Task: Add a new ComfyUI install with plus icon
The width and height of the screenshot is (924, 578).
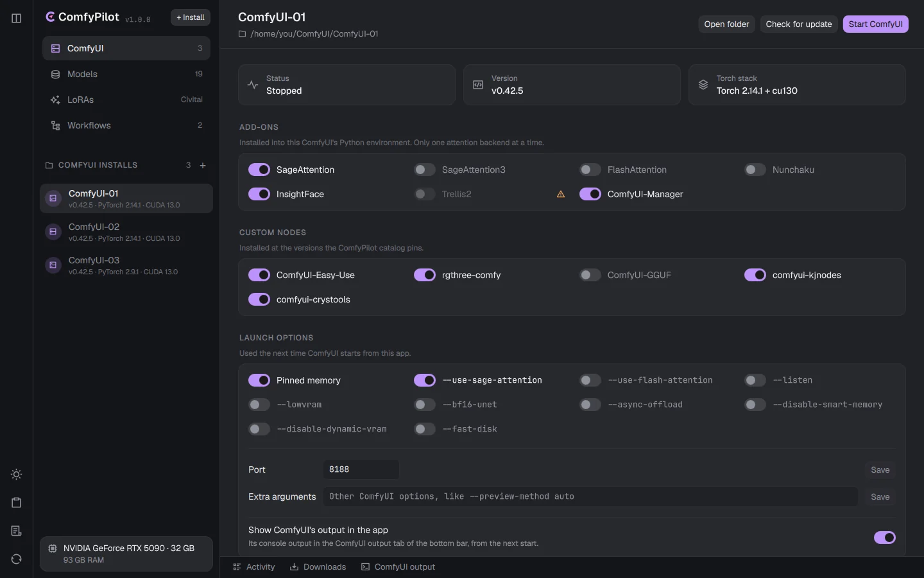Action: click(x=203, y=166)
